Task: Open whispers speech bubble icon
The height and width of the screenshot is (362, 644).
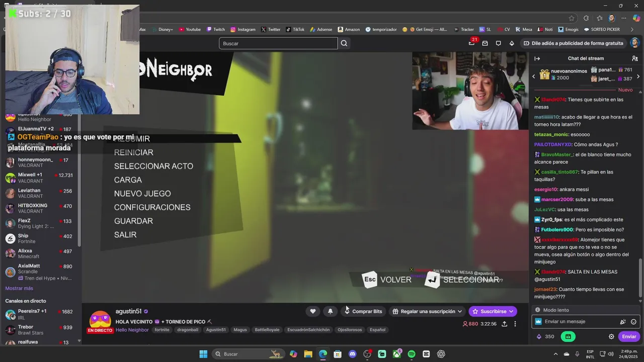Action: tap(498, 43)
